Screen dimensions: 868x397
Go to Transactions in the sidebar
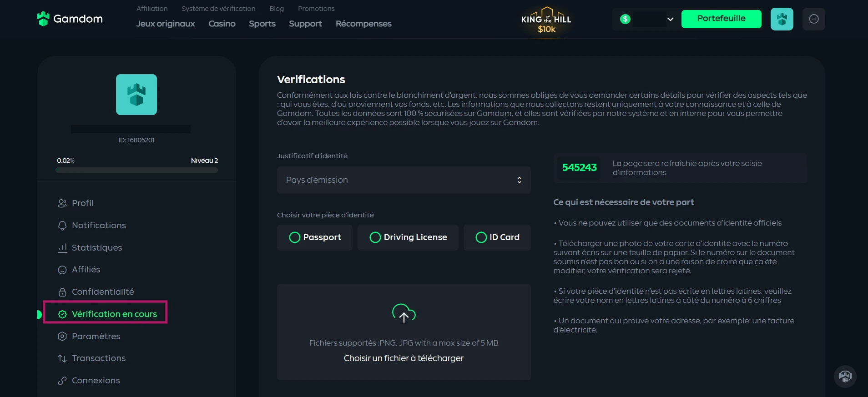point(99,358)
